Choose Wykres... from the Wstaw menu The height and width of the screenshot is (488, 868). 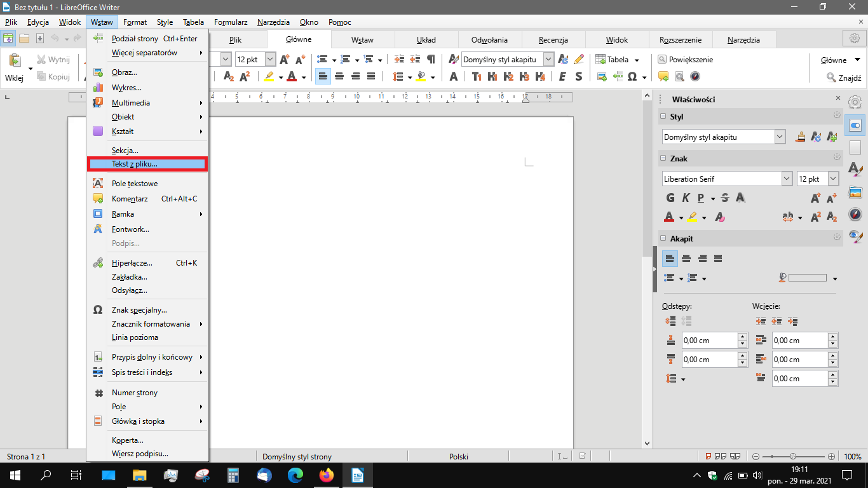(x=147, y=88)
